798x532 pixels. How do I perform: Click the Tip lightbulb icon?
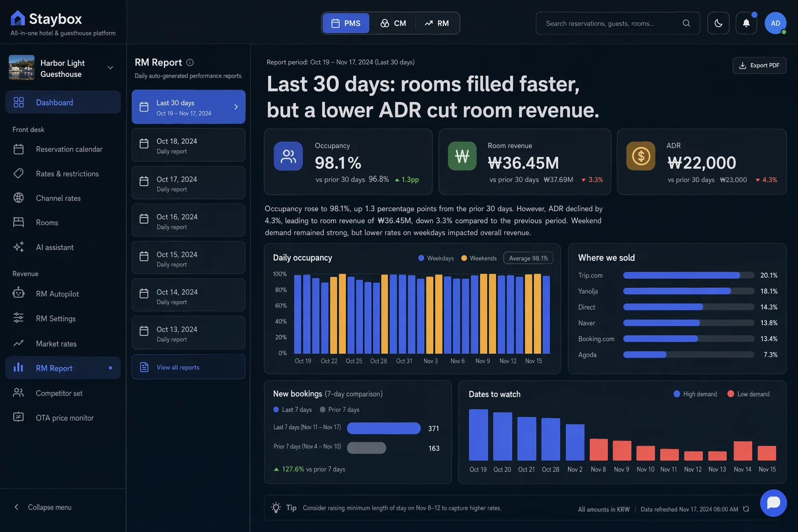tap(276, 508)
